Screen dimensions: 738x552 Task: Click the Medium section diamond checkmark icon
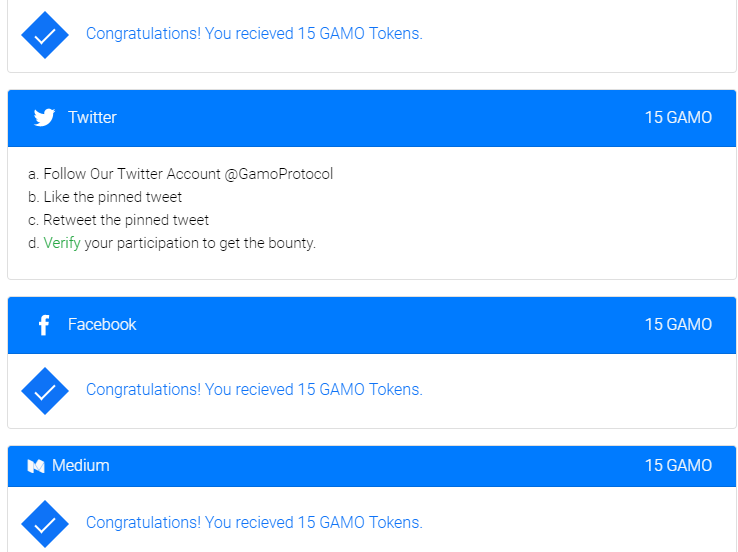(44, 523)
